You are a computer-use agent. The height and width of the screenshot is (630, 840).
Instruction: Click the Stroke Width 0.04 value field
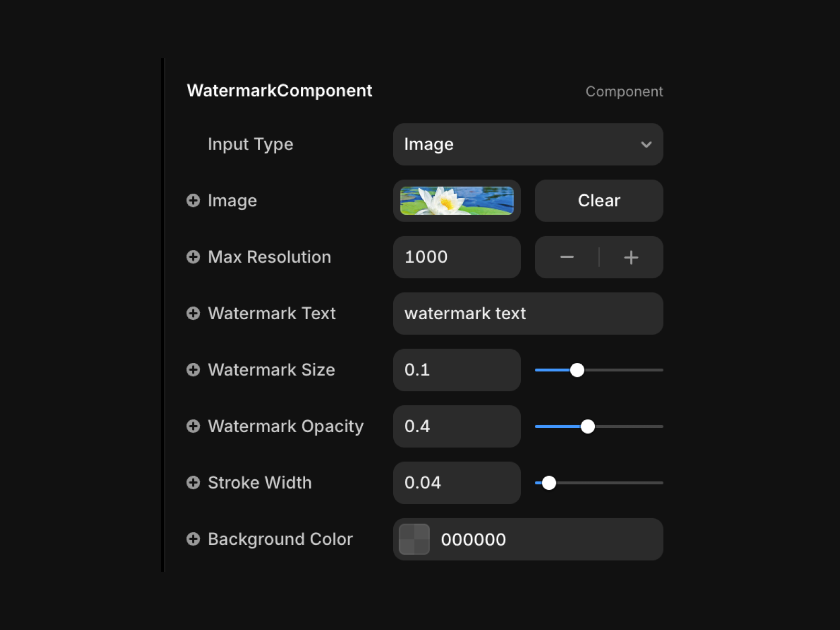coord(457,483)
